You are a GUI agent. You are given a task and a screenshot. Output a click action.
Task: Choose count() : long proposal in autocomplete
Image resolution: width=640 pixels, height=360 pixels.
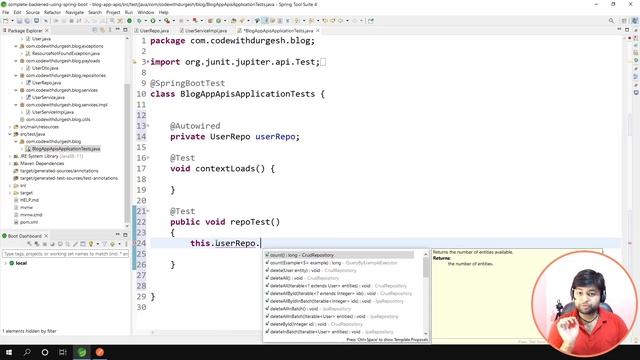[x=339, y=255]
